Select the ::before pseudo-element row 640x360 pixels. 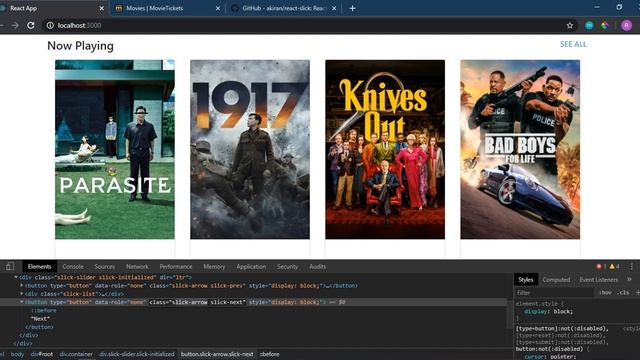[44, 311]
